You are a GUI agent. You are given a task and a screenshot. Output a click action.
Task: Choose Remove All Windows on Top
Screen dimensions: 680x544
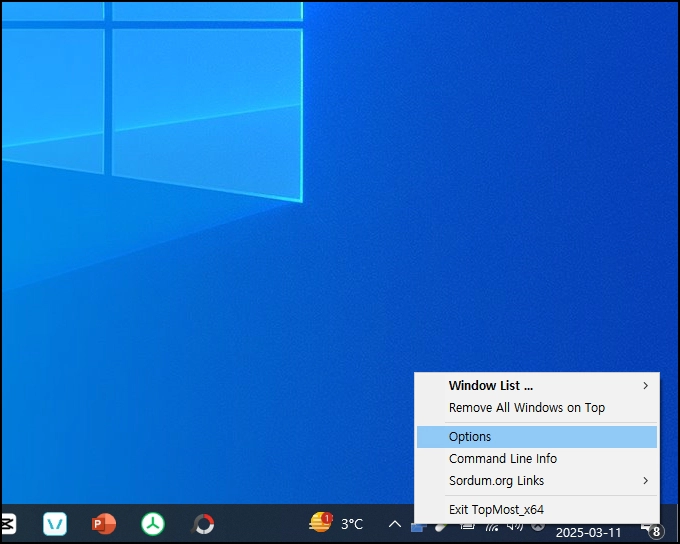(537, 408)
